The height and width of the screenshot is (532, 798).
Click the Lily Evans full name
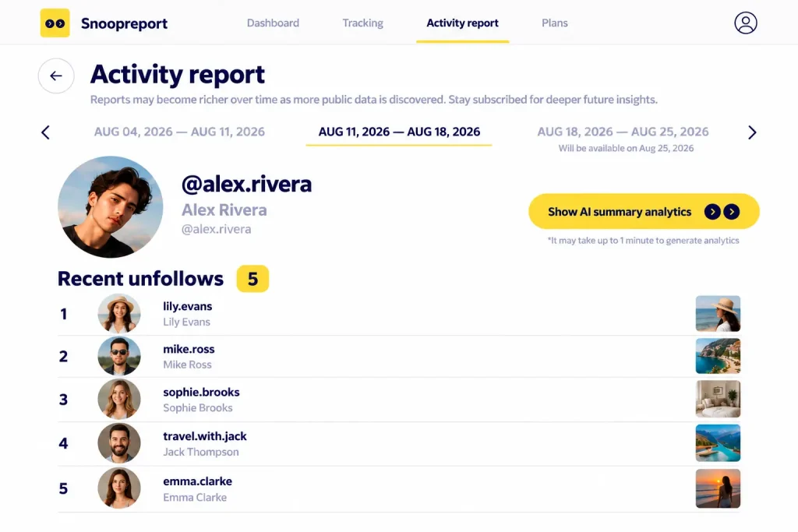coord(186,322)
